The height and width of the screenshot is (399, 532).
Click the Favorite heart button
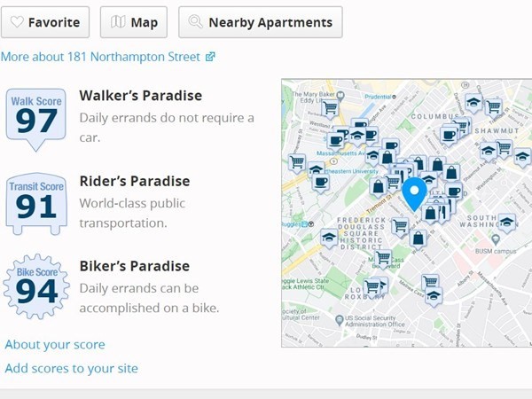coord(45,22)
